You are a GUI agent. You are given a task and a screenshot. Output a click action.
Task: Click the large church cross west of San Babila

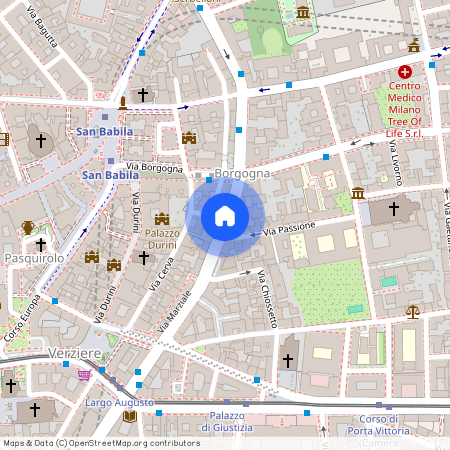coord(41,141)
